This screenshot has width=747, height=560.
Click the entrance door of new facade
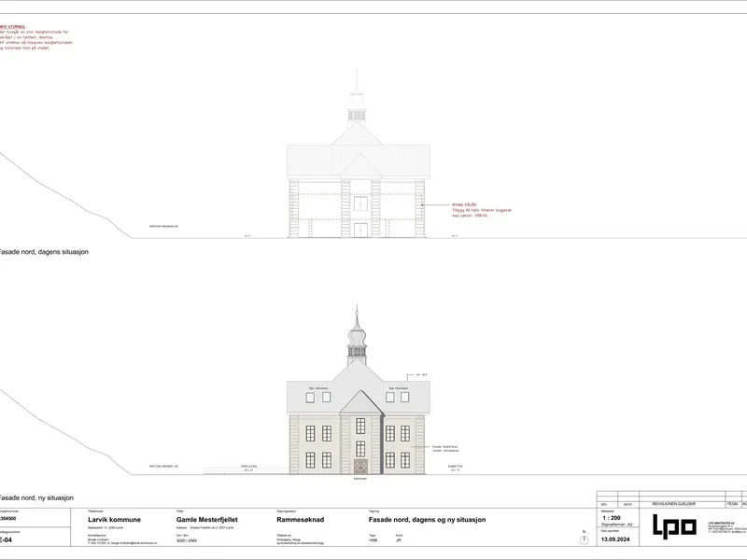click(360, 467)
